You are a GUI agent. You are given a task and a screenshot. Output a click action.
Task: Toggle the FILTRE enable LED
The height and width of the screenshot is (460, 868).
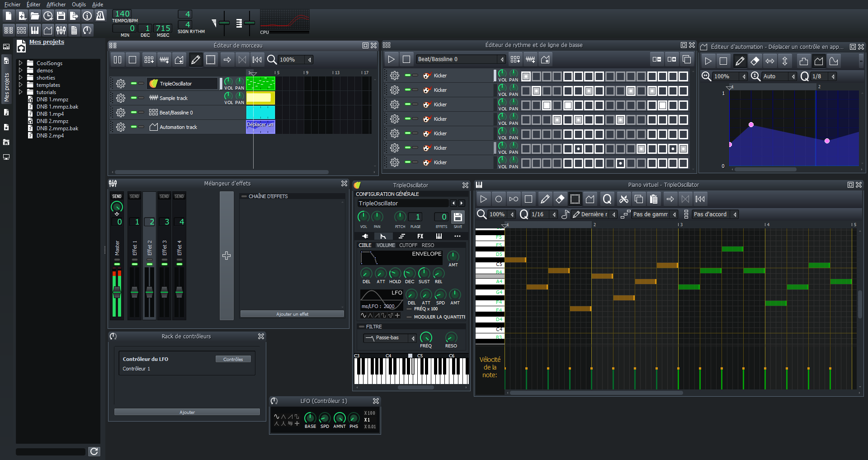(x=361, y=327)
